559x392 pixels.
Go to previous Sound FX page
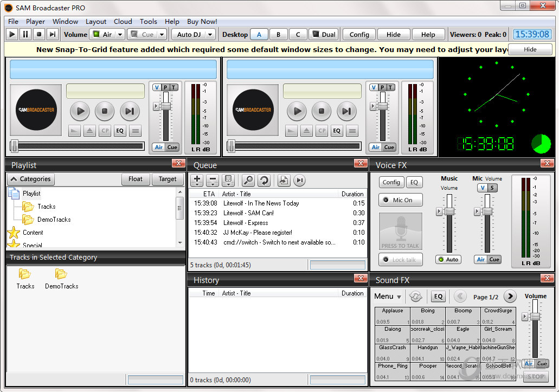[x=460, y=296]
